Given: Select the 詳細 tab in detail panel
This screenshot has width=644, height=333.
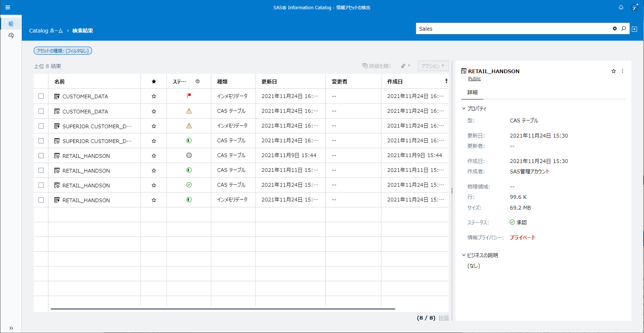Looking at the screenshot, I should click(472, 92).
